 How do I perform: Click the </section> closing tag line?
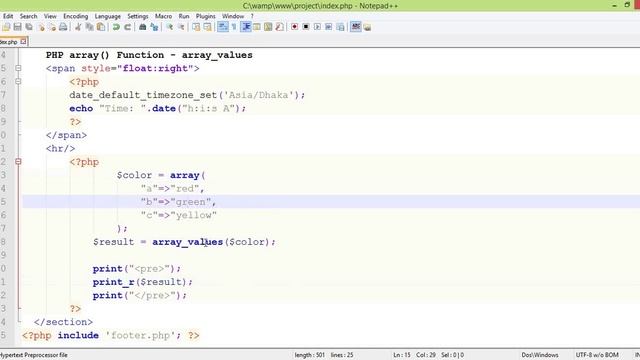[63, 322]
